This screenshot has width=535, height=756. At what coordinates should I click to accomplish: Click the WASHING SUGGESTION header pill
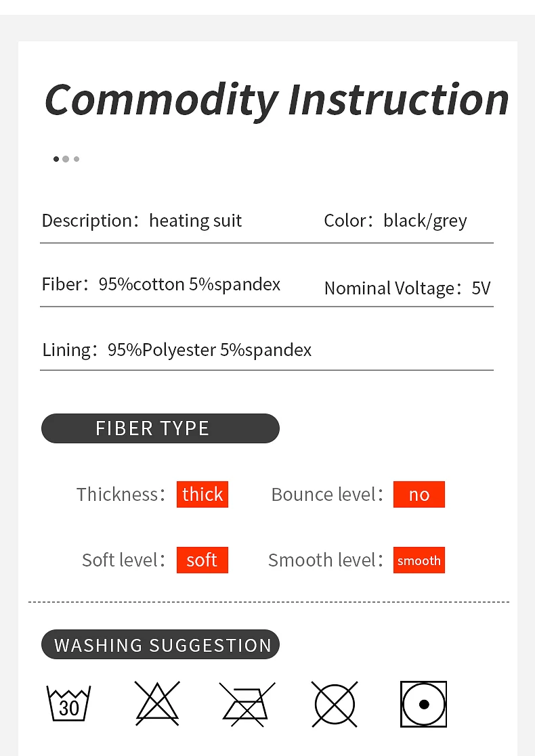pyautogui.click(x=160, y=645)
